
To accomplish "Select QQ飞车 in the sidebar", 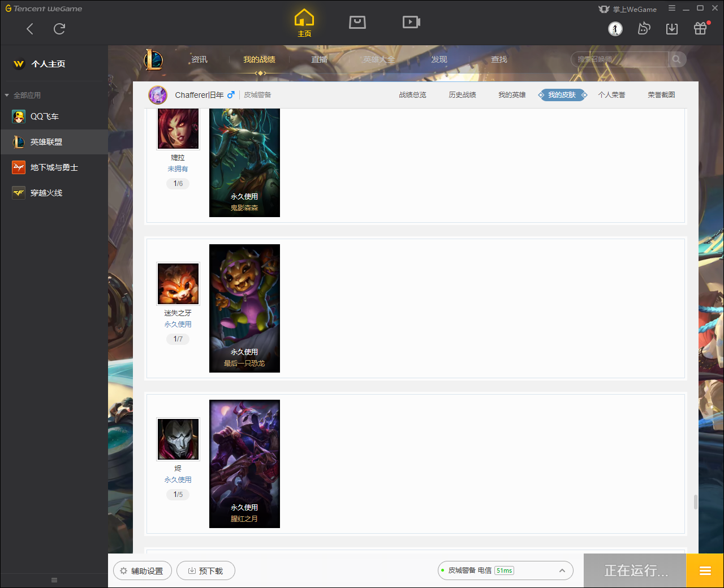I will pos(54,116).
